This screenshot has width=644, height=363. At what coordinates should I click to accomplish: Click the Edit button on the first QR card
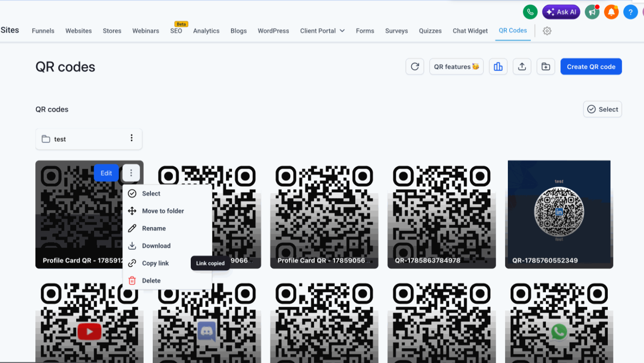(x=106, y=173)
